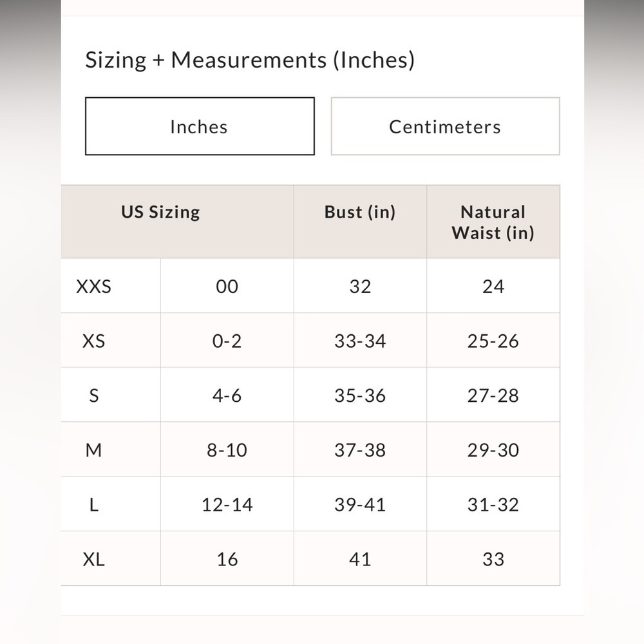This screenshot has width=644, height=644.
Task: Select the XL size row label
Action: (93, 560)
